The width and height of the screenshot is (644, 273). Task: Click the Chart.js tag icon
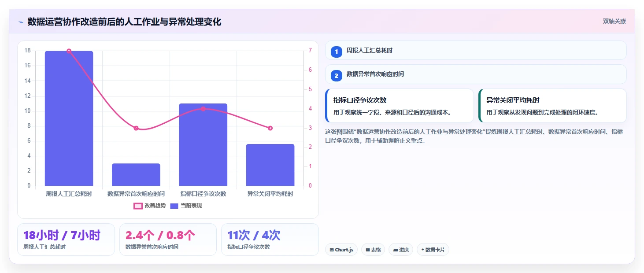332,250
